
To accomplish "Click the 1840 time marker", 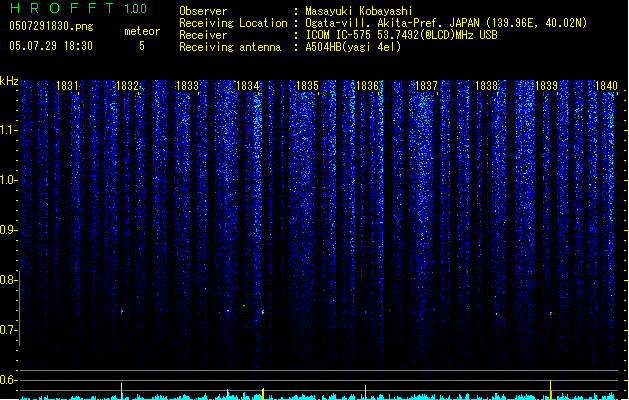I will (x=606, y=86).
